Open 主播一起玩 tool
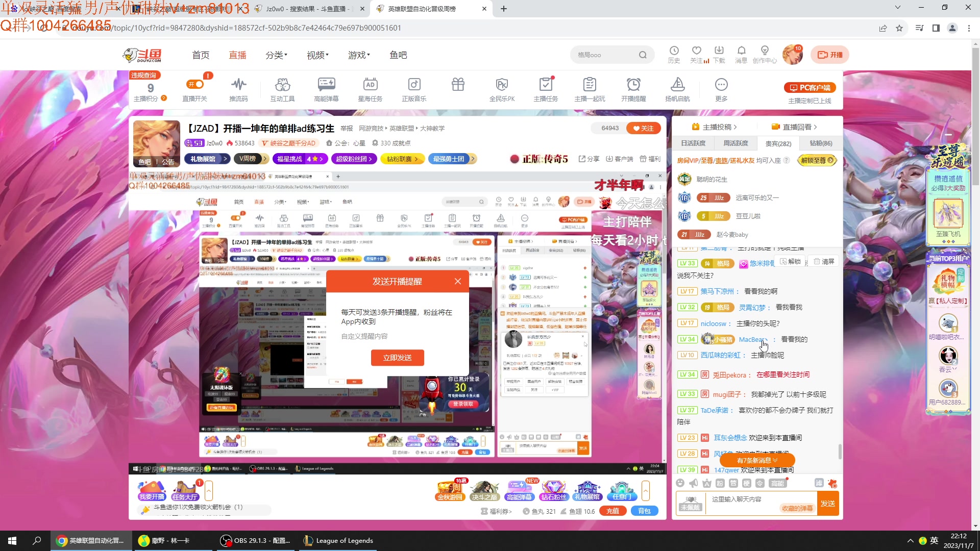The image size is (980, 551). [590, 89]
